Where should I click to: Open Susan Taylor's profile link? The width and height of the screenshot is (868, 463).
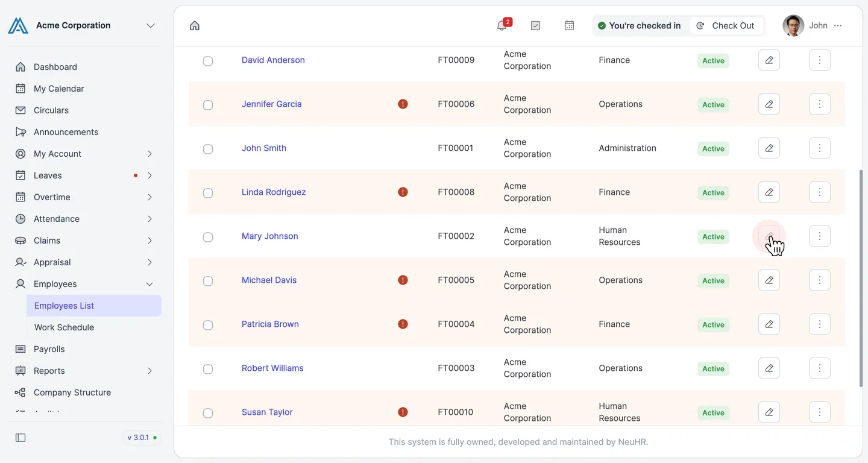(267, 412)
